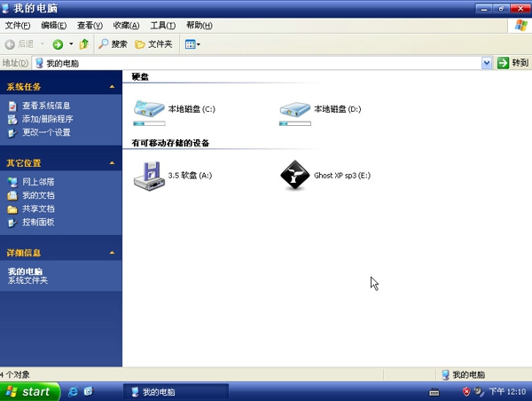Click the title bar computer icon
This screenshot has height=401, width=532.
[5, 8]
